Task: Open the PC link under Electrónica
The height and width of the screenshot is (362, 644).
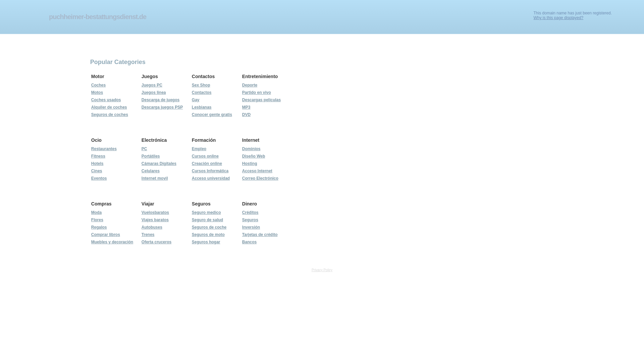Action: pos(144,149)
